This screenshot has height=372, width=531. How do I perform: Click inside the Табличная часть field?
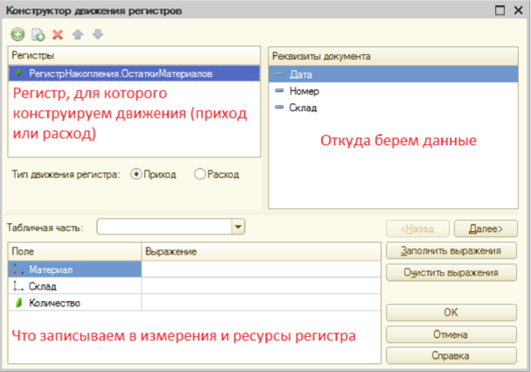point(164,227)
